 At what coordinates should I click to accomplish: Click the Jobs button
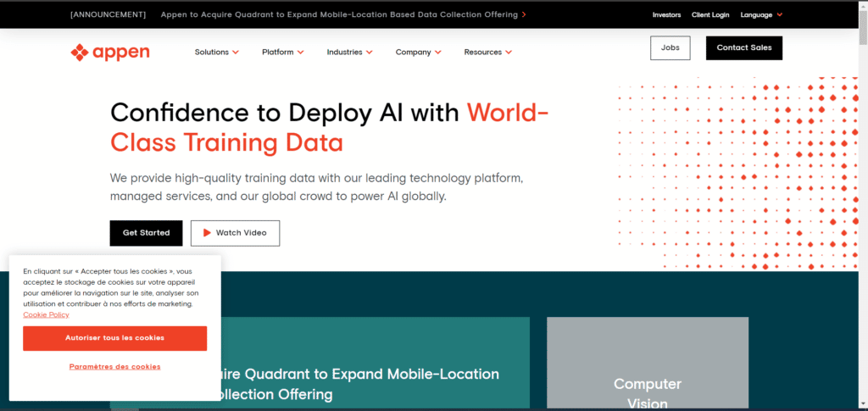pyautogui.click(x=670, y=48)
